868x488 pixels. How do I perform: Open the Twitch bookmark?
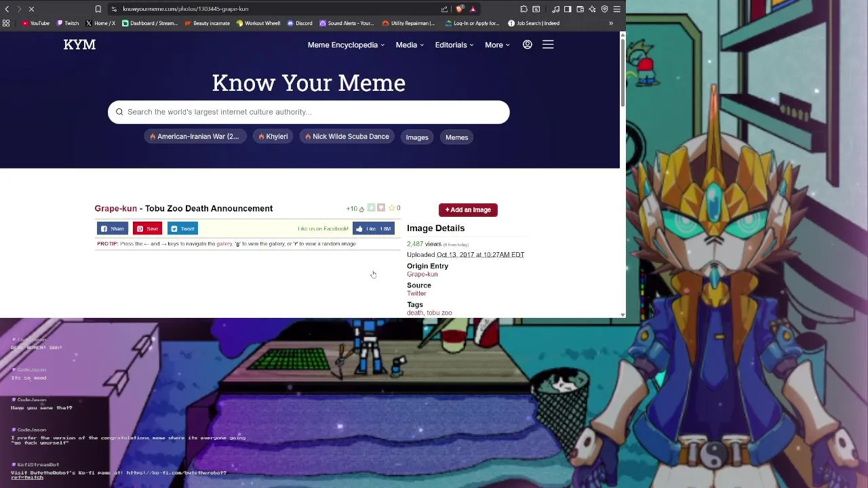[68, 23]
